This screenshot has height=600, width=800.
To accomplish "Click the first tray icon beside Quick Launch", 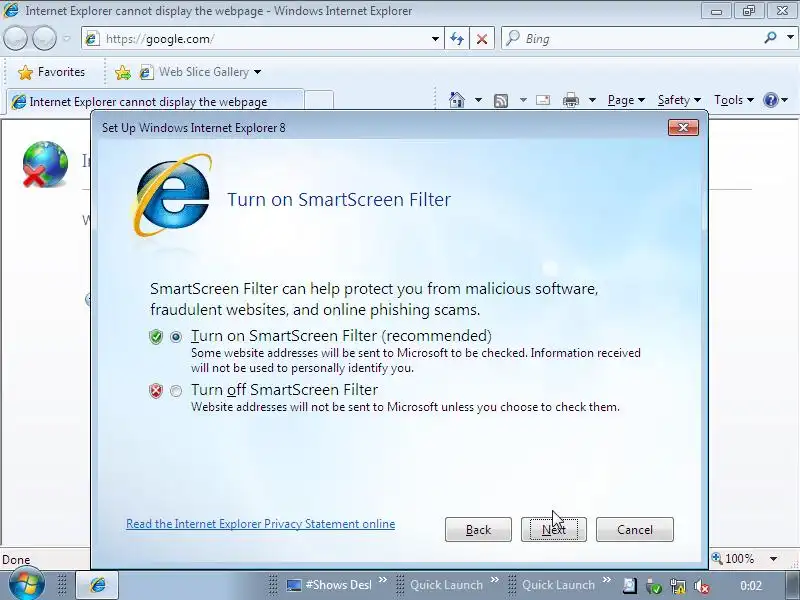I will click(x=629, y=587).
